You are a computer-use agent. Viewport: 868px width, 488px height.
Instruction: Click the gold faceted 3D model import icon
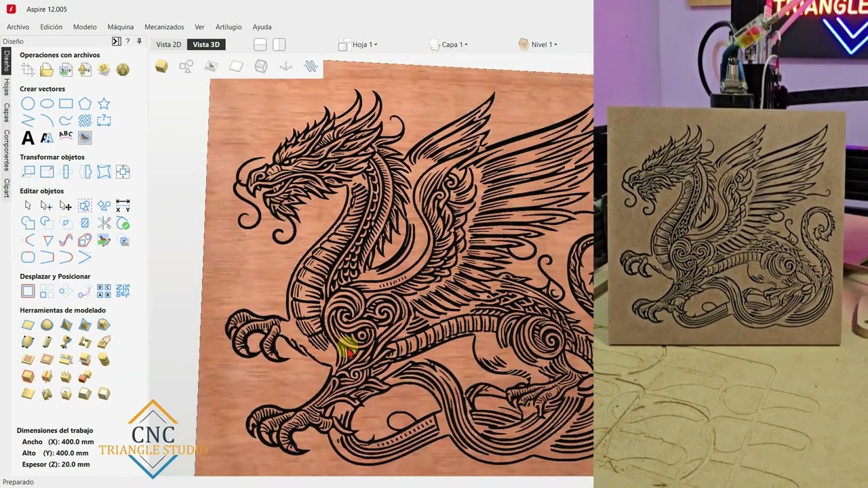tap(123, 70)
